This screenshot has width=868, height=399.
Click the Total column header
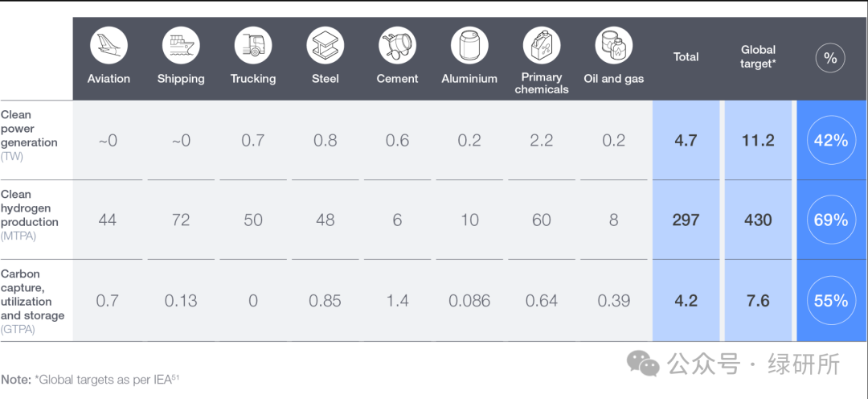point(686,57)
